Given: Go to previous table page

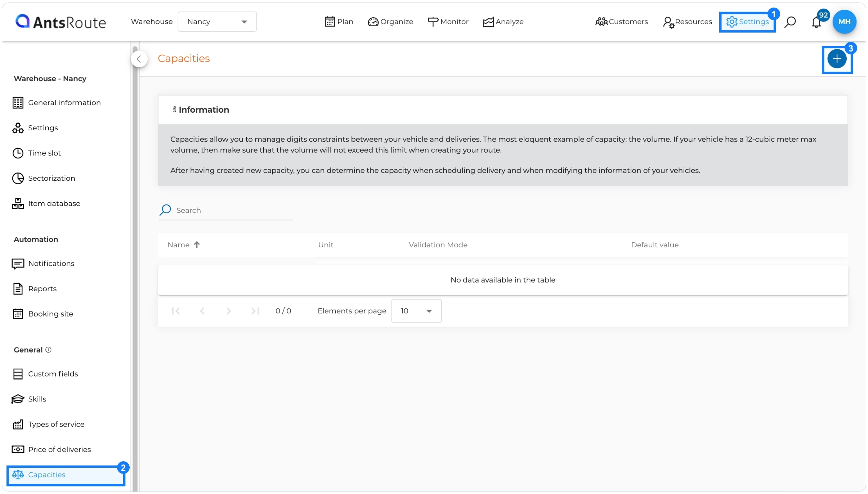Looking at the screenshot, I should [x=202, y=311].
